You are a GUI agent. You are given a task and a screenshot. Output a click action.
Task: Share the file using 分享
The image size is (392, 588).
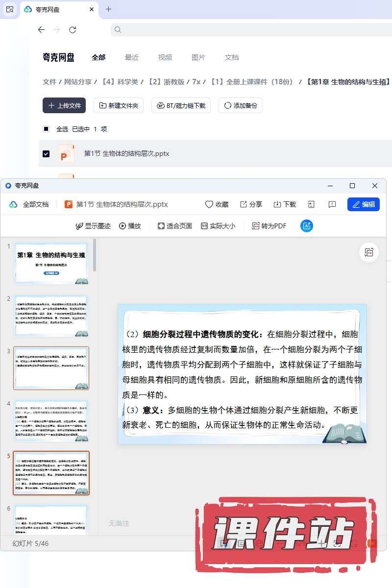click(251, 204)
